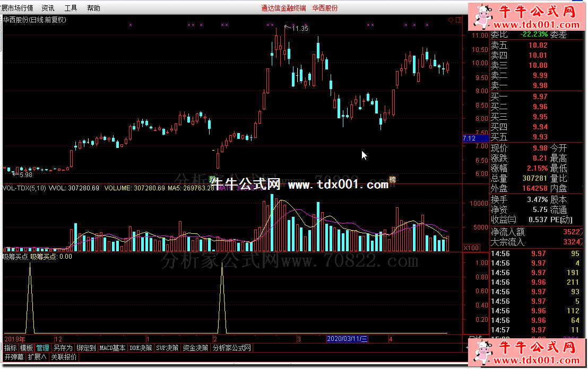Open the 资讯 menu
The width and height of the screenshot is (588, 369).
pos(48,8)
